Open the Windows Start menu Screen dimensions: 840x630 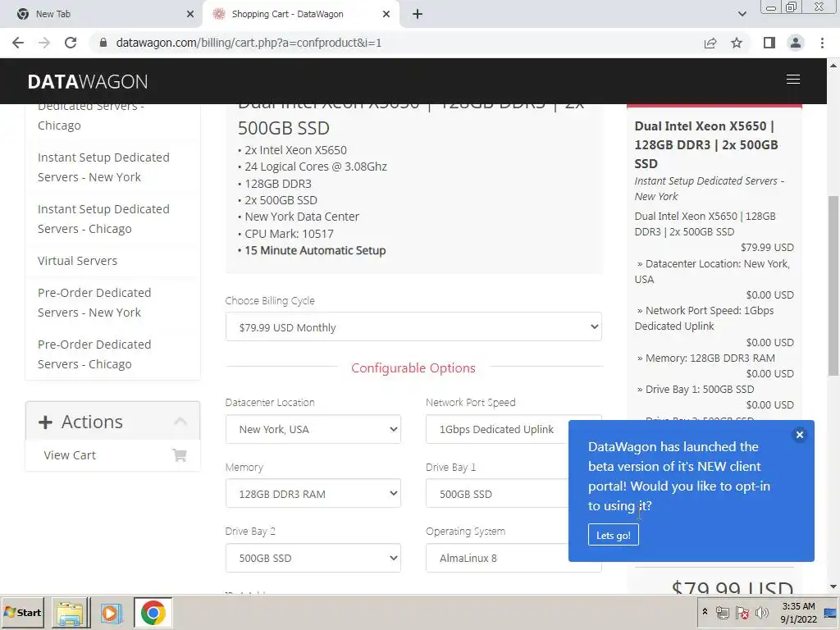22,612
